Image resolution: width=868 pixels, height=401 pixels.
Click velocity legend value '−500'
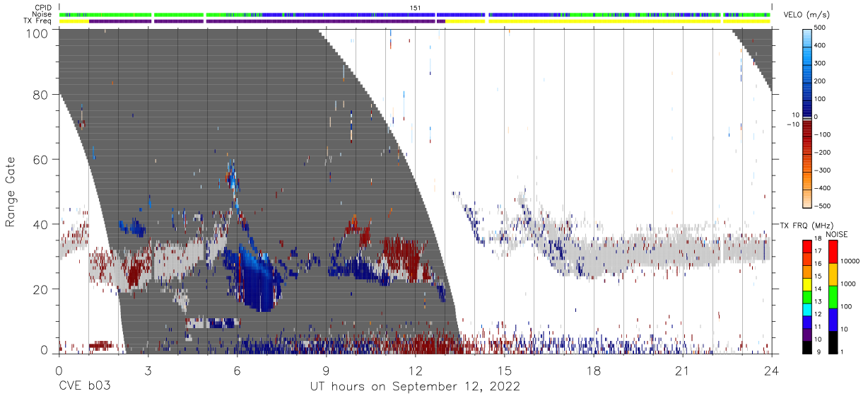coord(821,207)
